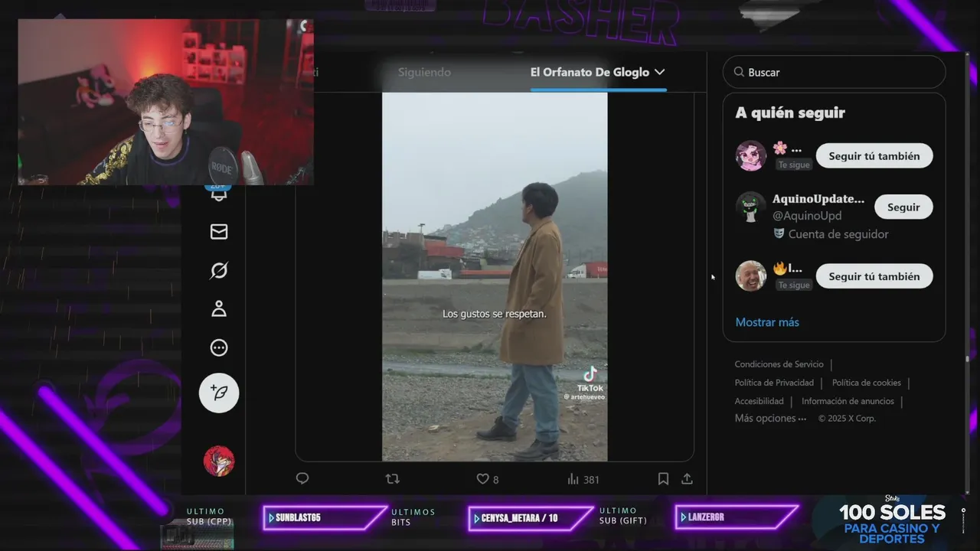Open Grok icon in sidebar
The width and height of the screenshot is (980, 551).
click(x=219, y=270)
